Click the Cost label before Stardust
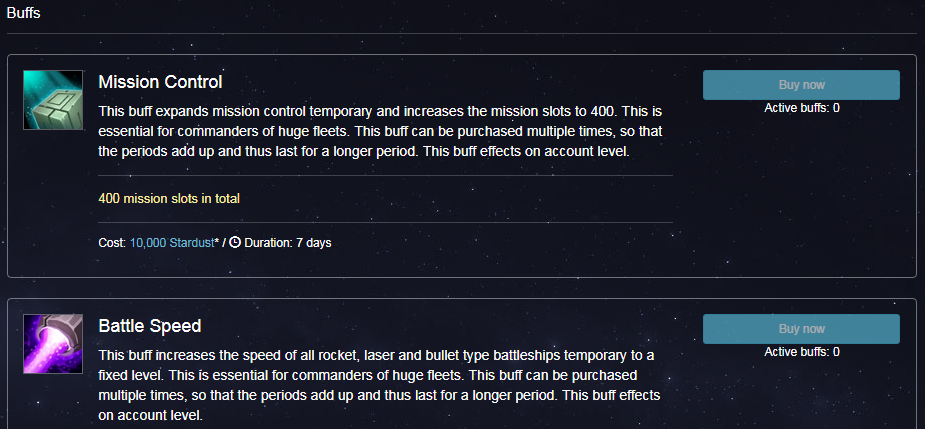The height and width of the screenshot is (429, 925). 113,243
